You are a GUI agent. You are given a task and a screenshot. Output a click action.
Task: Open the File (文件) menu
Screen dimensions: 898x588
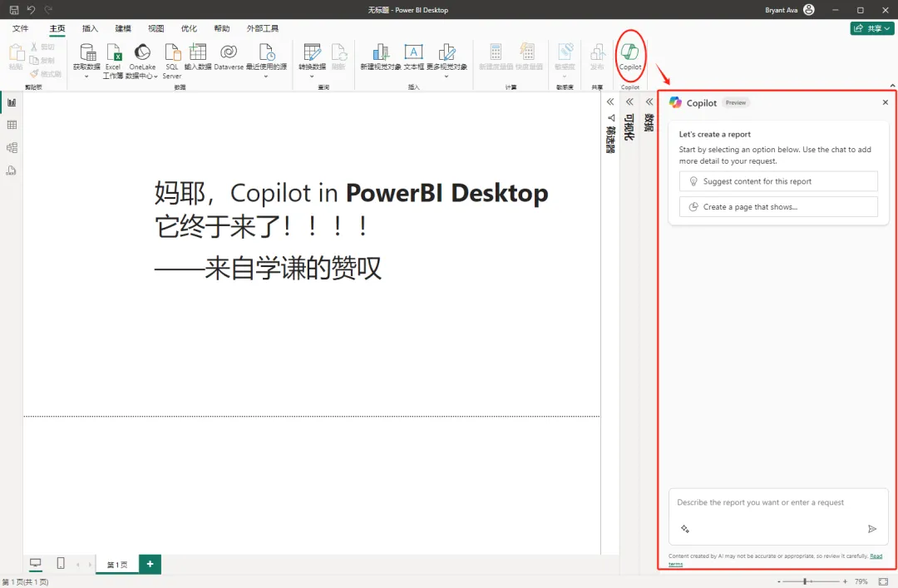click(x=21, y=28)
